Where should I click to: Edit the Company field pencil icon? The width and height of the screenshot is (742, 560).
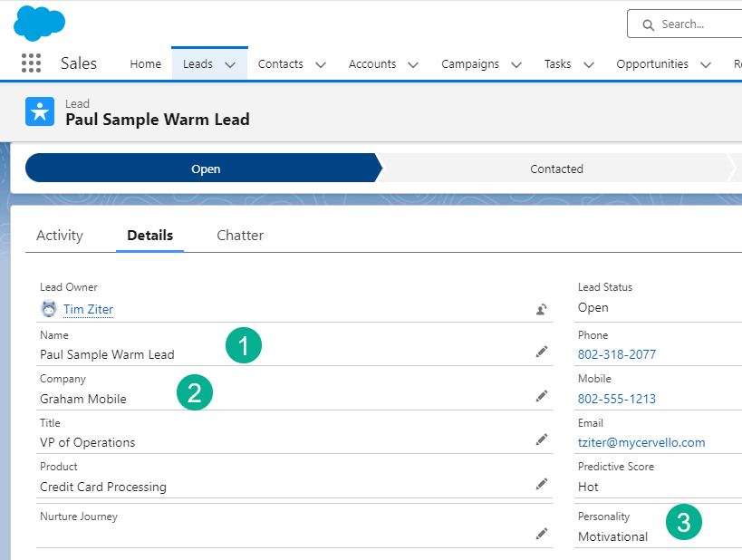pos(542,396)
